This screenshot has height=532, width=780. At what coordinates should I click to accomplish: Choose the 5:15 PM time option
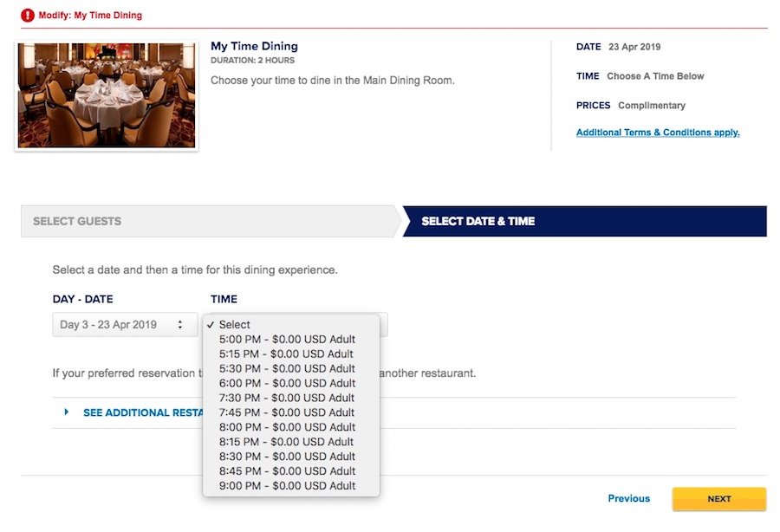coord(291,354)
